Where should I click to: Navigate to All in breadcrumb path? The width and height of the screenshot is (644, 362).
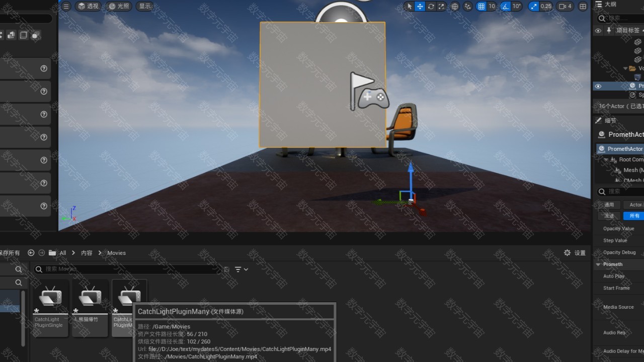point(63,253)
